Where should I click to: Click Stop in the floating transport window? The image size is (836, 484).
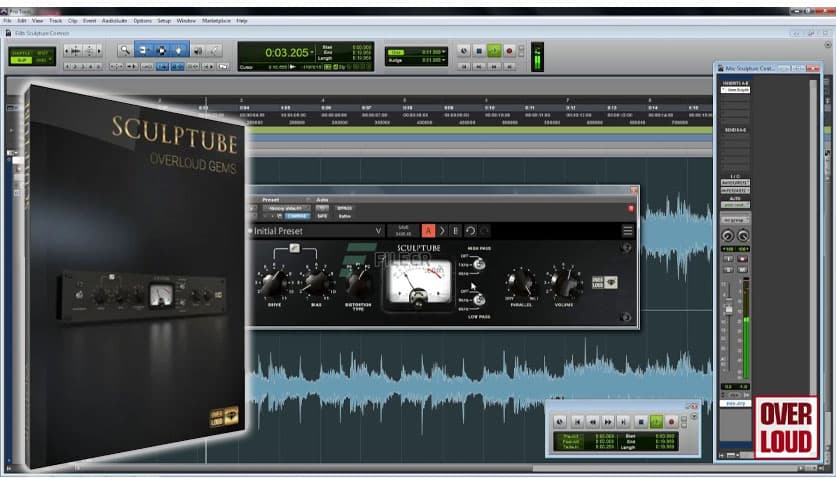pyautogui.click(x=641, y=422)
